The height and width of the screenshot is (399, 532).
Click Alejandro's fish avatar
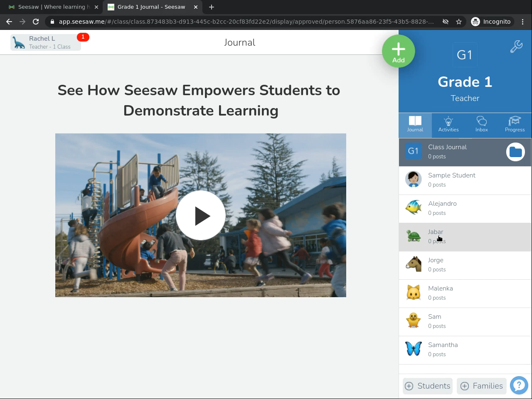(x=414, y=207)
